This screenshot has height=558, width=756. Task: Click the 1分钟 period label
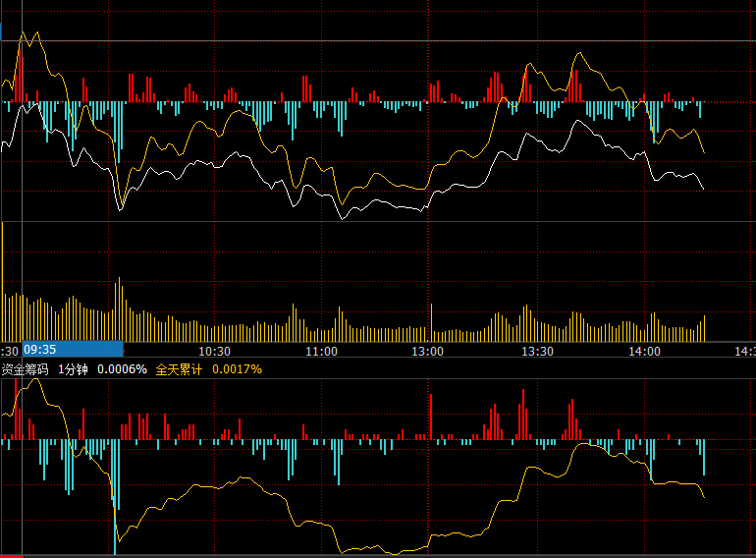(74, 370)
